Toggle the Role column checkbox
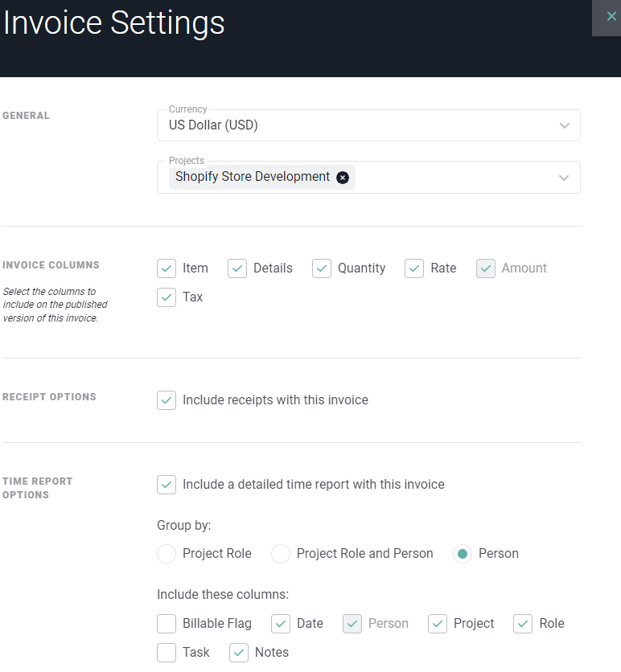Viewport: 621px width, 672px height. [523, 624]
